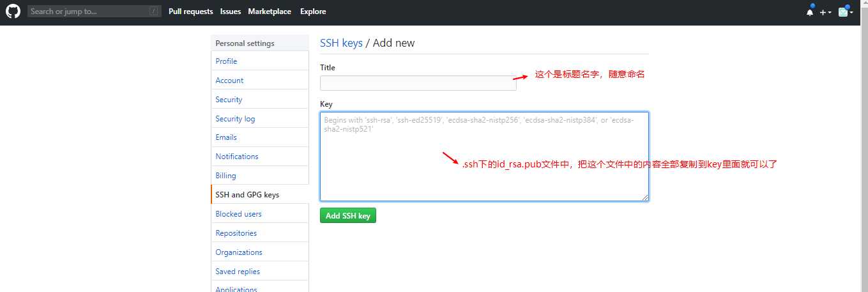
Task: Click the Key text area resize handle
Action: click(x=645, y=197)
